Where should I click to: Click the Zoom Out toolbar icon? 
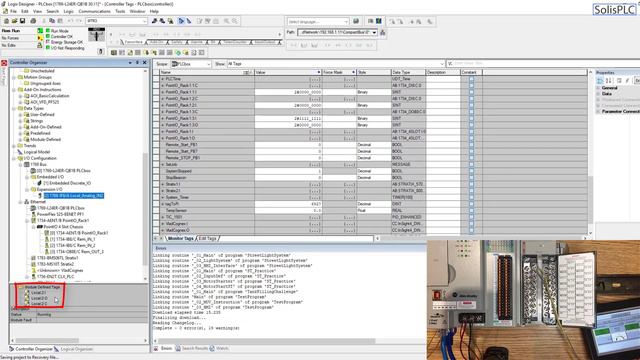235,21
